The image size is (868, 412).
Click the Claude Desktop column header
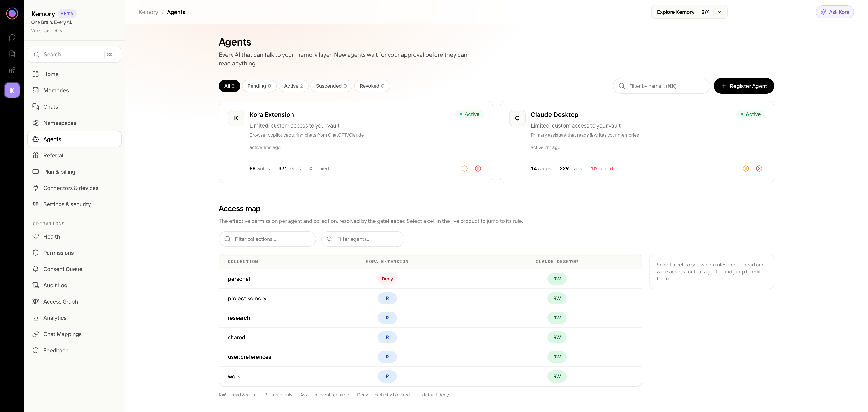coord(557,262)
